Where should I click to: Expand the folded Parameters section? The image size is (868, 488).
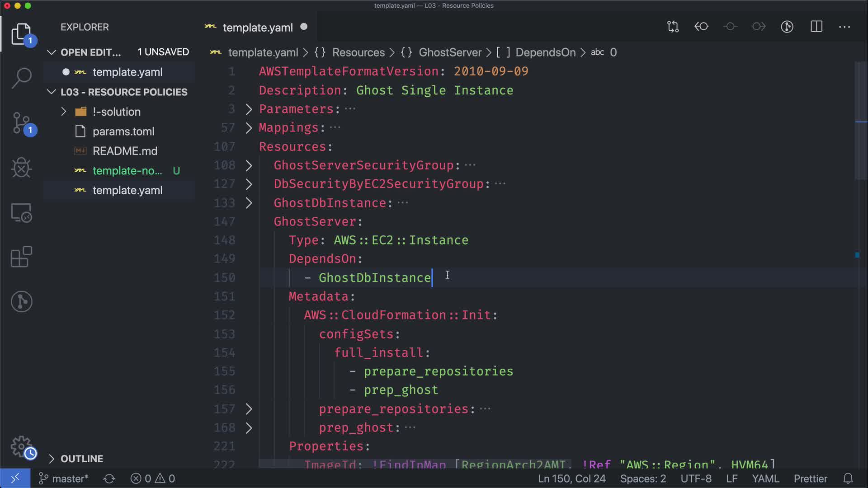click(x=249, y=109)
